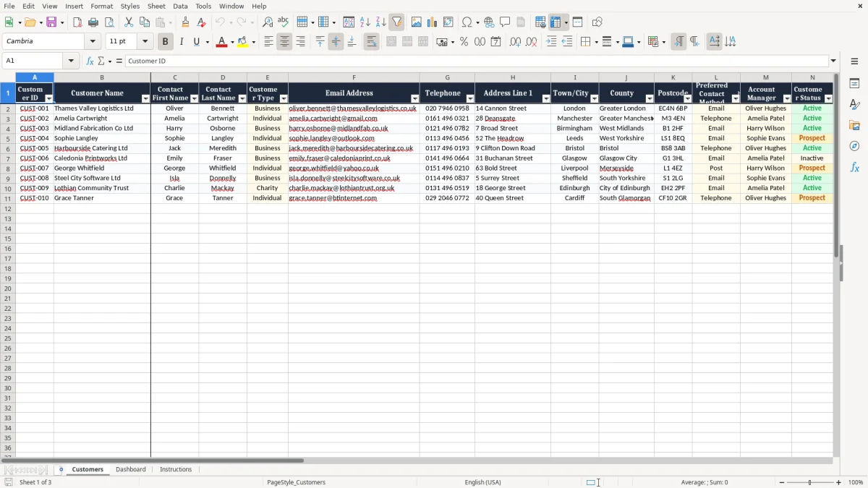Sort descending Z to A
This screenshot has height=488, width=868.
(x=380, y=22)
